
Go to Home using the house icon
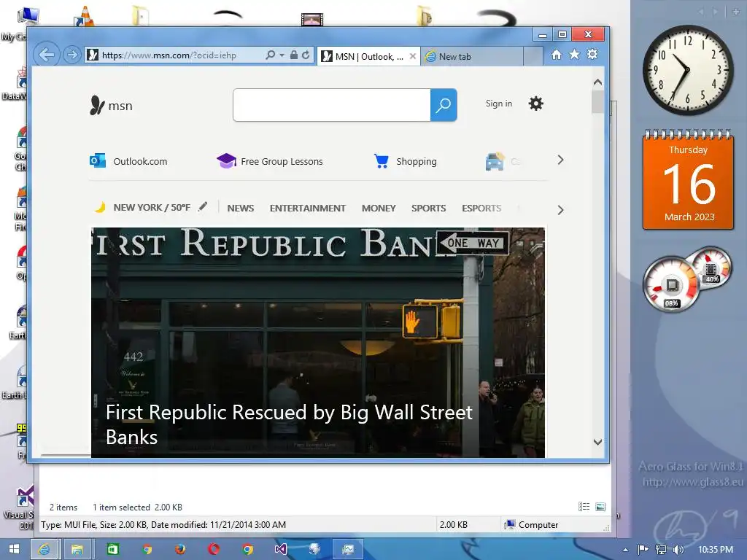(556, 55)
